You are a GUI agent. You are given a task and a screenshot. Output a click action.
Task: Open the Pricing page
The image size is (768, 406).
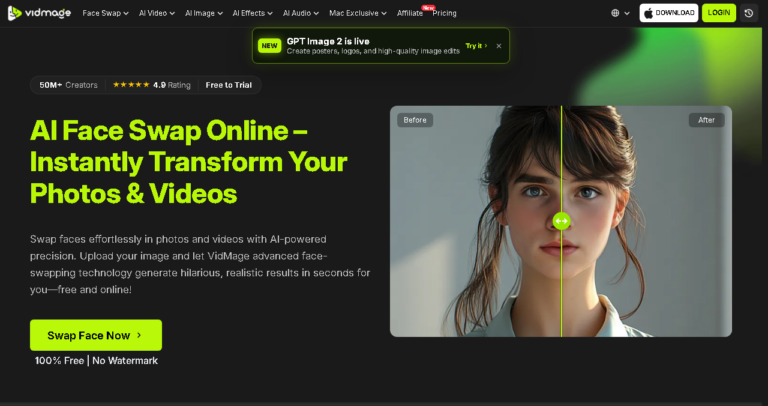[444, 13]
